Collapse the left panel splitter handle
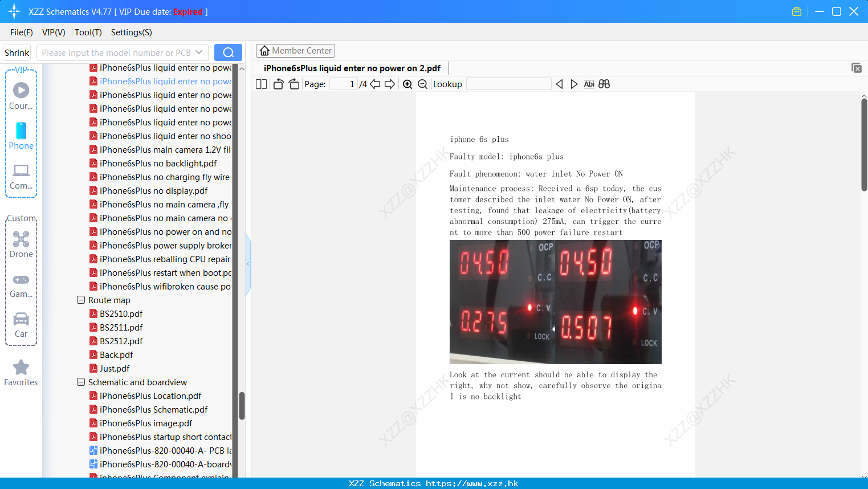Screen dimensions: 868x489 point(248,264)
